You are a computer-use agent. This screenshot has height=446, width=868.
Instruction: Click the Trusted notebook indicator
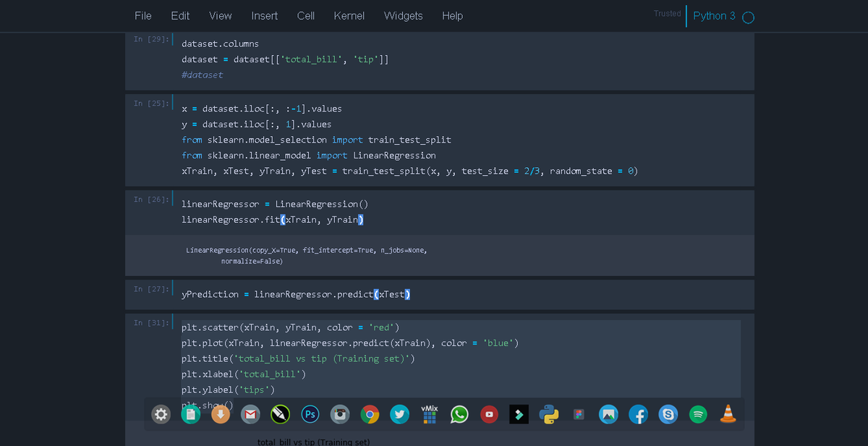[x=667, y=14]
